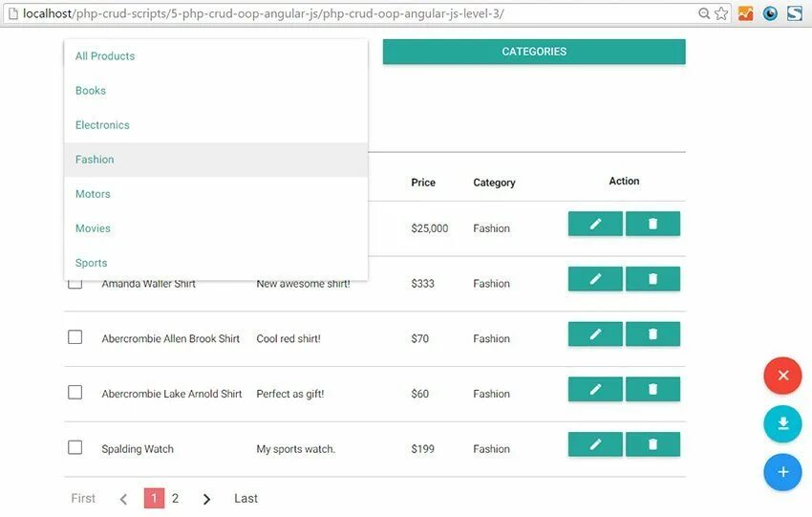Viewport: 812px width, 517px height.
Task: Check the Amanda Waller Shirt checkbox
Action: (75, 284)
